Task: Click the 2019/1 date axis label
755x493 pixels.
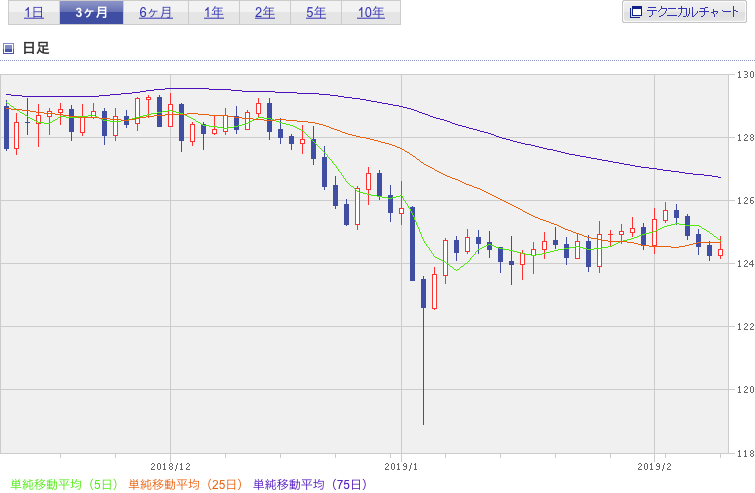Action: [401, 467]
